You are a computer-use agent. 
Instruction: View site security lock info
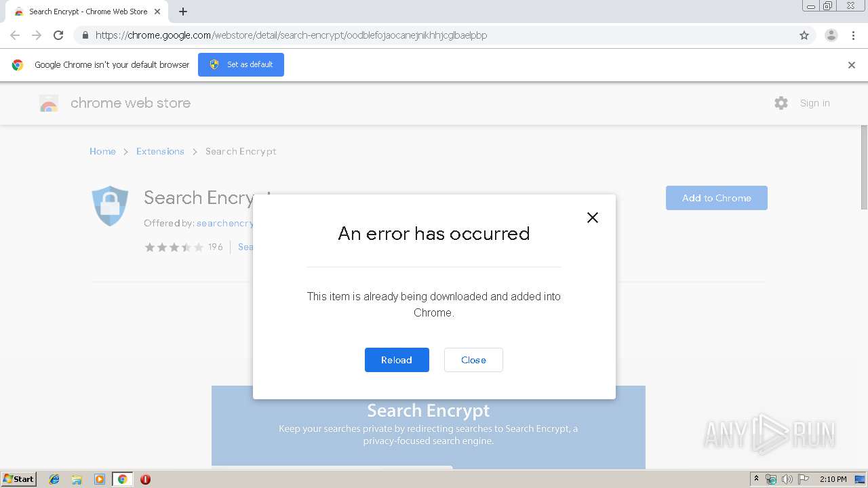(85, 35)
